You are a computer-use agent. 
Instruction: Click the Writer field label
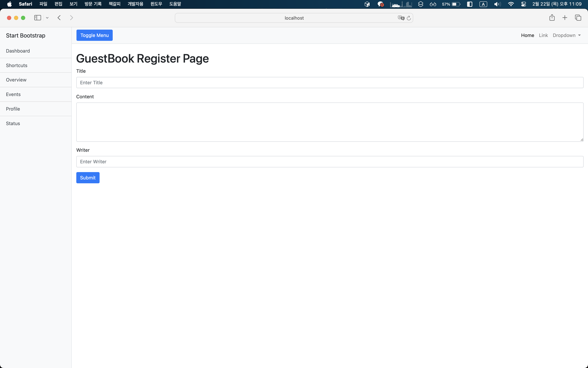click(83, 150)
